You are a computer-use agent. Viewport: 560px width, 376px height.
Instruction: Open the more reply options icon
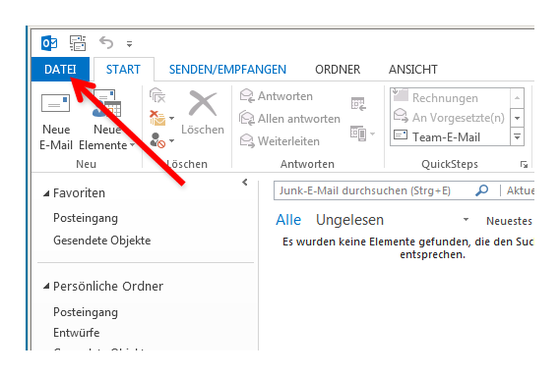click(x=362, y=134)
